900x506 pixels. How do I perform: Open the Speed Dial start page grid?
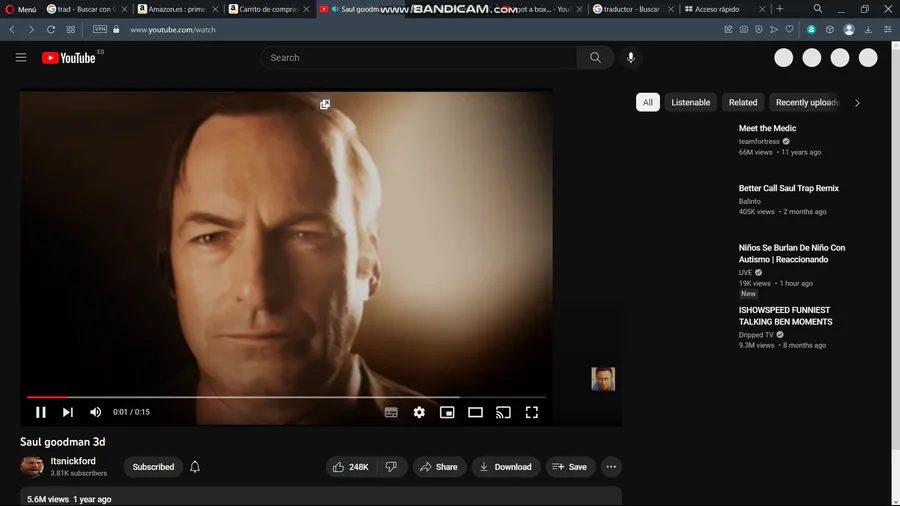(x=71, y=29)
